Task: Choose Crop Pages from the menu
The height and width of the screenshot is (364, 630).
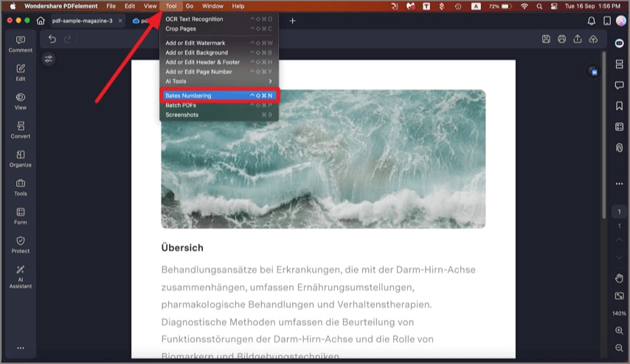Action: pyautogui.click(x=219, y=29)
